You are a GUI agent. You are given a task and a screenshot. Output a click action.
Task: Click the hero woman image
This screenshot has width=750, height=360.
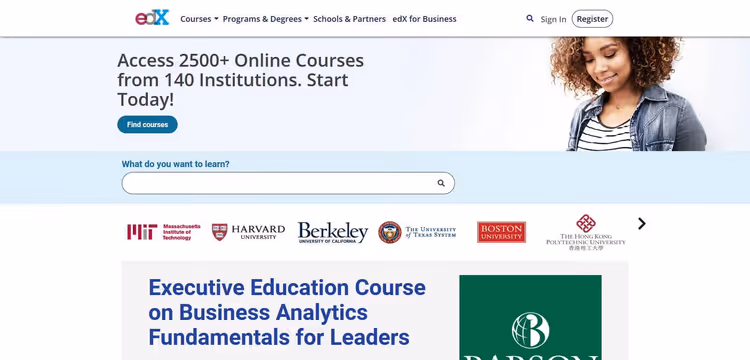tap(629, 94)
